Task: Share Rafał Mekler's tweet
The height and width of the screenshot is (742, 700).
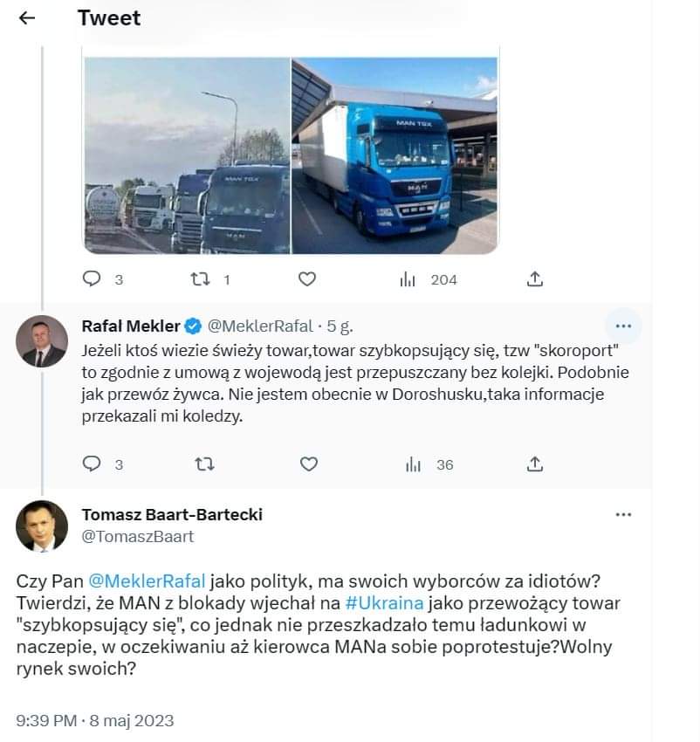Action: coord(536,464)
